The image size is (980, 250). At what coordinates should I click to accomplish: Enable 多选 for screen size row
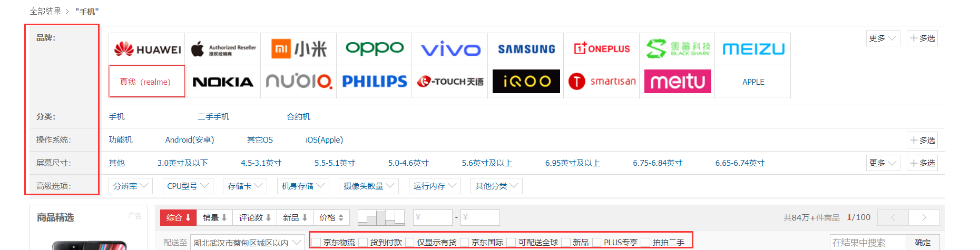pos(922,163)
